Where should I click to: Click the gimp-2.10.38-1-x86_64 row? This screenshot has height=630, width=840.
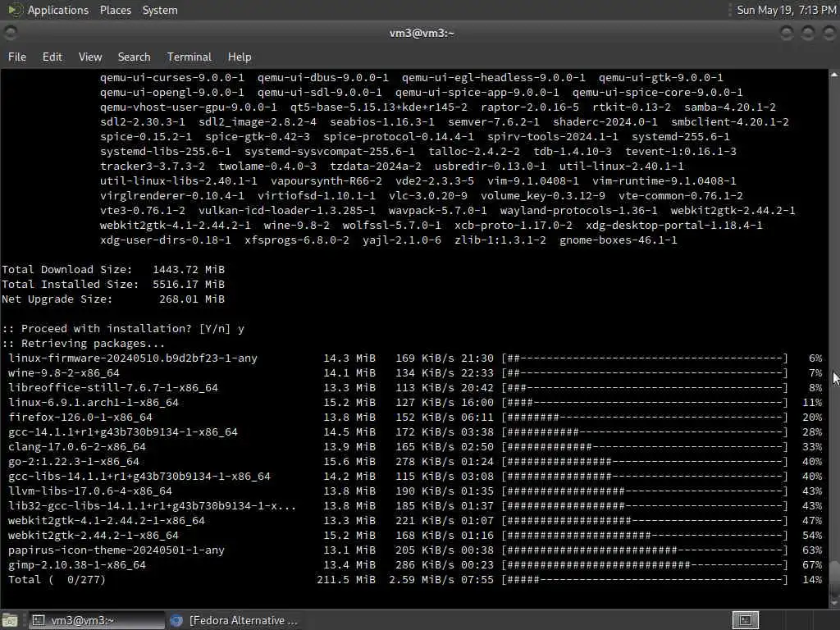coord(414,564)
